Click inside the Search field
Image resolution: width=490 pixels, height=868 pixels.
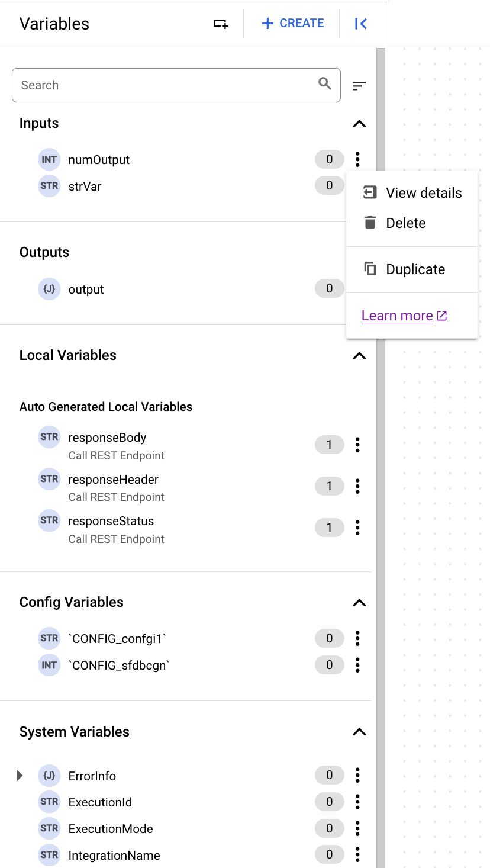point(148,85)
